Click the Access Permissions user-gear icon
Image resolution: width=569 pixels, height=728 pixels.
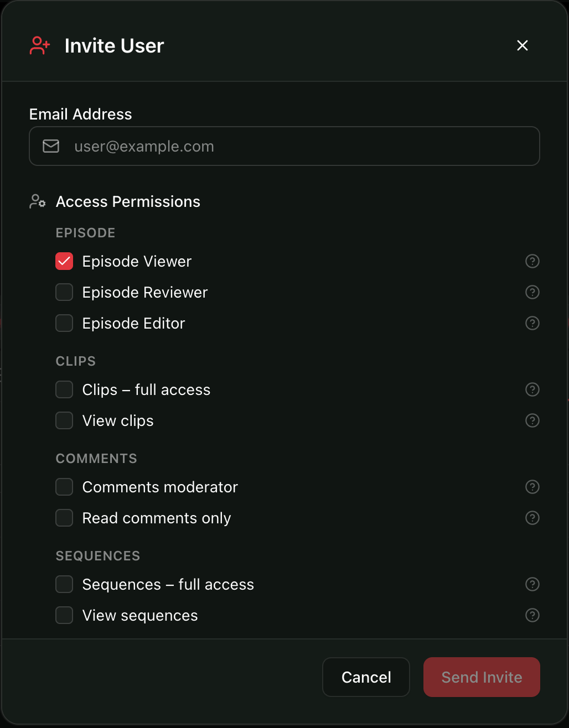37,201
